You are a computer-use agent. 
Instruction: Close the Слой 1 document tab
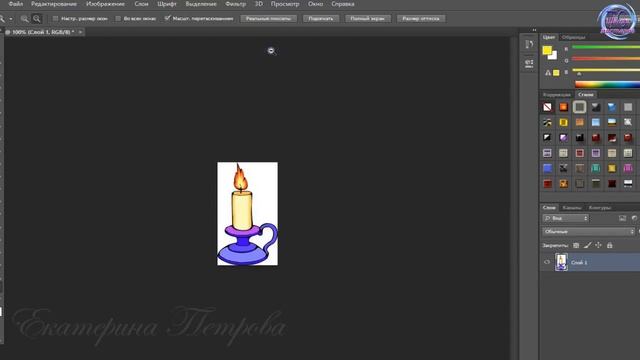click(x=80, y=32)
